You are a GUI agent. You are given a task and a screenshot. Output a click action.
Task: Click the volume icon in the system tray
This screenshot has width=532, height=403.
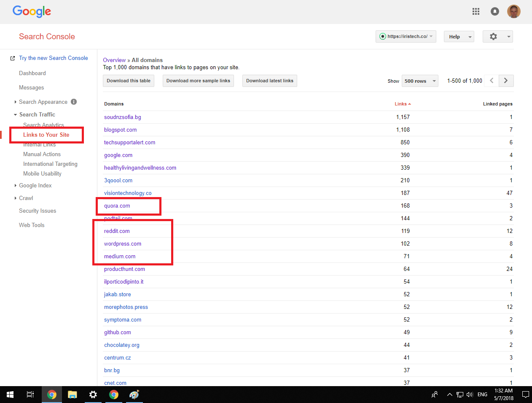tap(470, 395)
